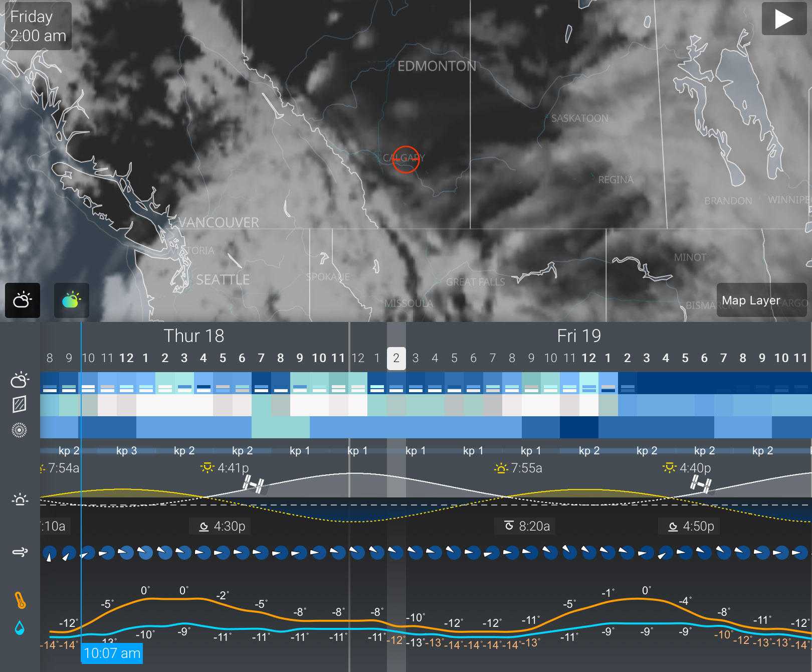
Task: Click the Friday 2:00 am timestamp
Action: tap(38, 26)
